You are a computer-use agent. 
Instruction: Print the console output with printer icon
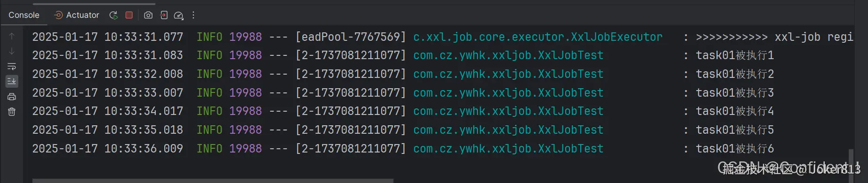click(x=12, y=97)
